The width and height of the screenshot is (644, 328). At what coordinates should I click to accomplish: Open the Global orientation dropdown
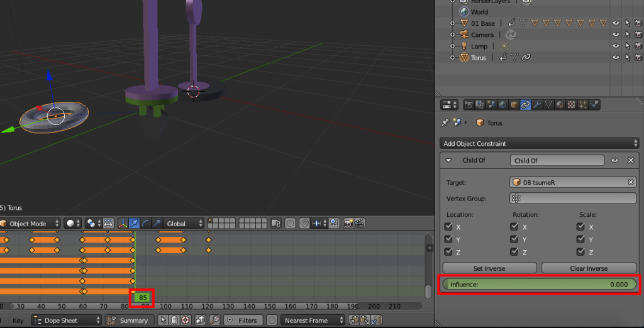(x=183, y=223)
